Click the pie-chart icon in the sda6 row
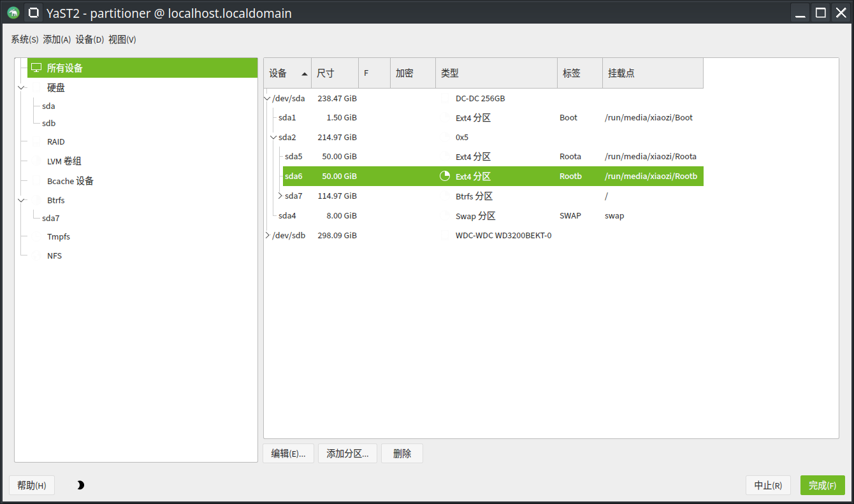This screenshot has width=854, height=504. (x=445, y=176)
